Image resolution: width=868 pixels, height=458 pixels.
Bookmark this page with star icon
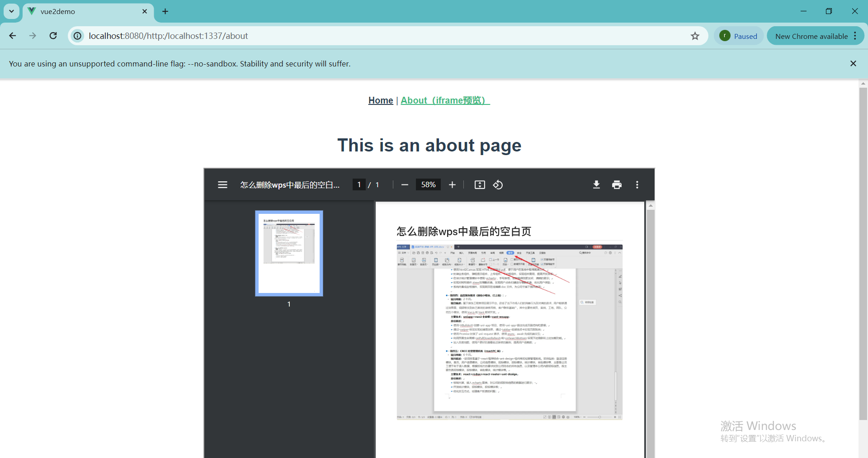coord(695,36)
